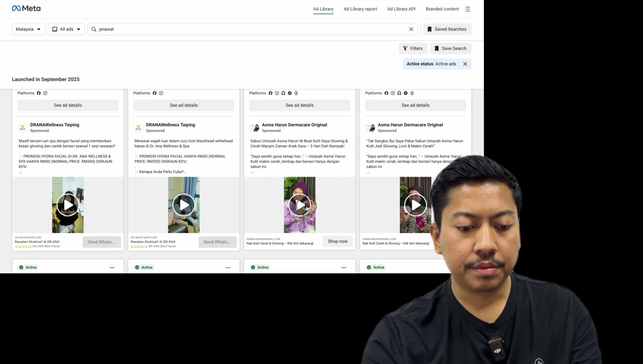Open the Filters panel
This screenshot has width=643, height=364.
(413, 49)
